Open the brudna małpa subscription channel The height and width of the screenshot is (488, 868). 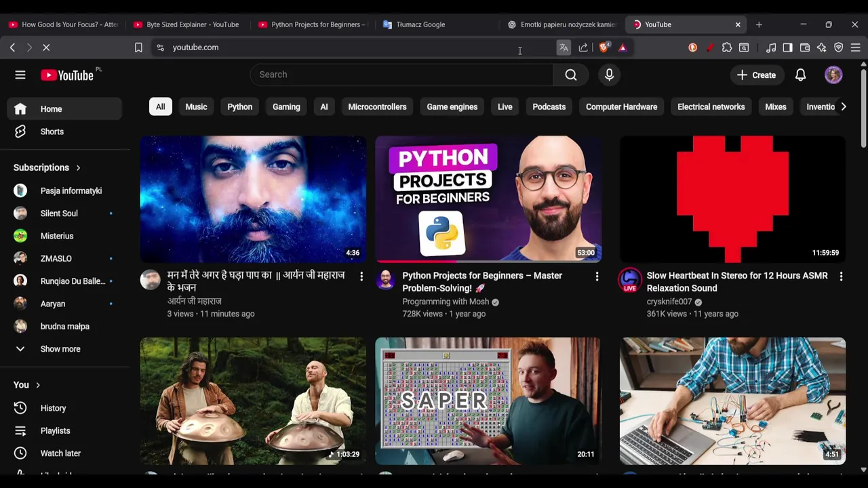tap(64, 326)
